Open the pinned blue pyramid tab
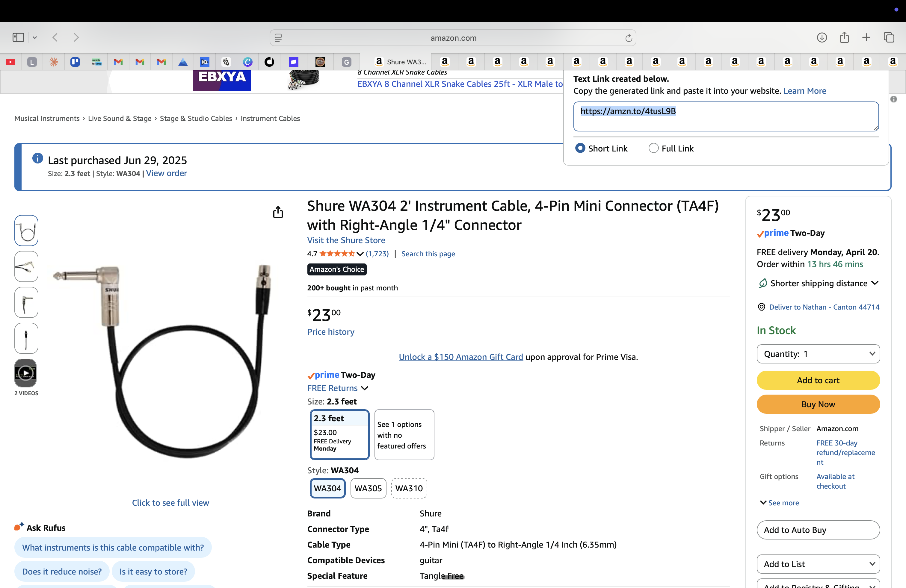This screenshot has width=906, height=588. coord(183,62)
